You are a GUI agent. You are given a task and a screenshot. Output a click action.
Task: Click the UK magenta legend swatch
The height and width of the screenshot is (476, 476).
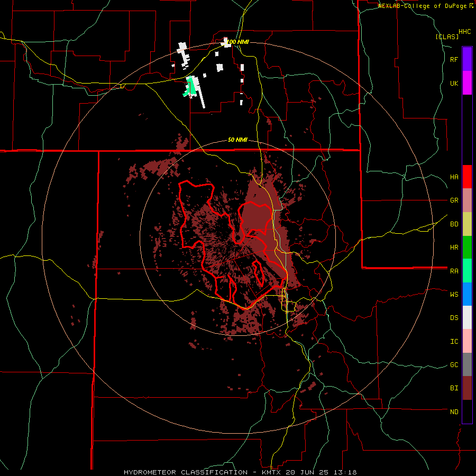click(x=467, y=83)
